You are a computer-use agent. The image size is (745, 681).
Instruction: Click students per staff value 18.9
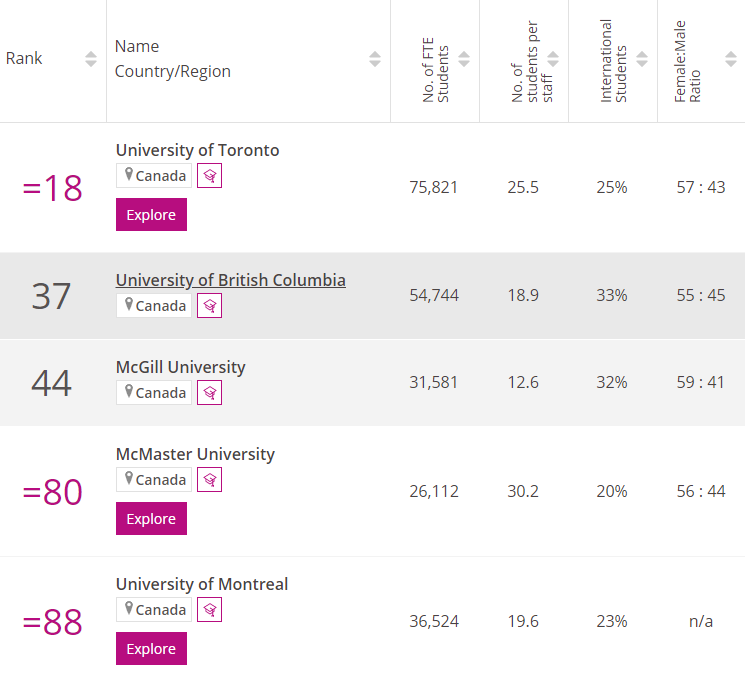[x=523, y=296]
